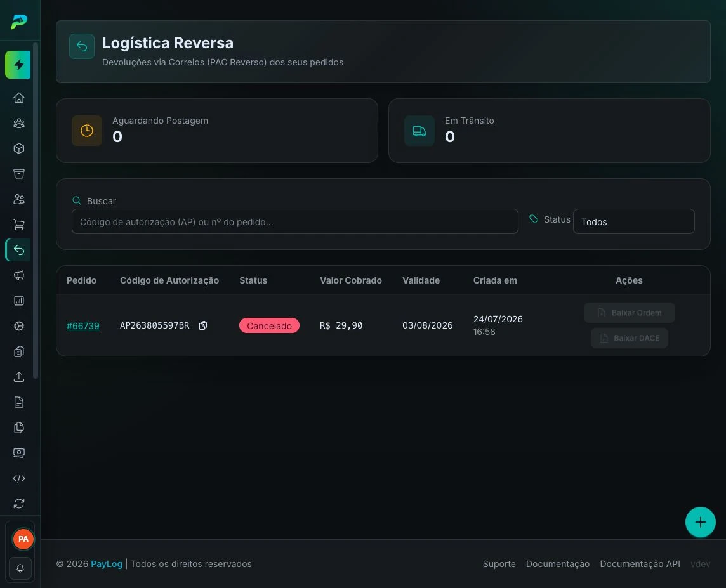Click the Cancelado status badge
This screenshot has width=726, height=588.
[269, 325]
